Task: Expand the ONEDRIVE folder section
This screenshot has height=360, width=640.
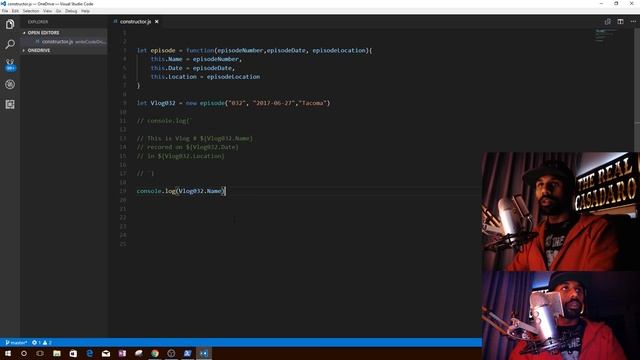Action: [x=64, y=50]
